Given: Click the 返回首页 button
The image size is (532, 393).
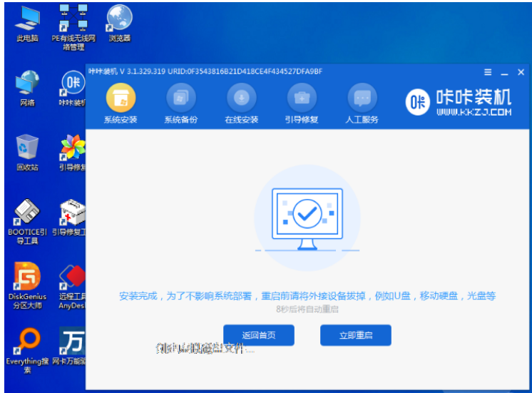Looking at the screenshot, I should pyautogui.click(x=258, y=335).
